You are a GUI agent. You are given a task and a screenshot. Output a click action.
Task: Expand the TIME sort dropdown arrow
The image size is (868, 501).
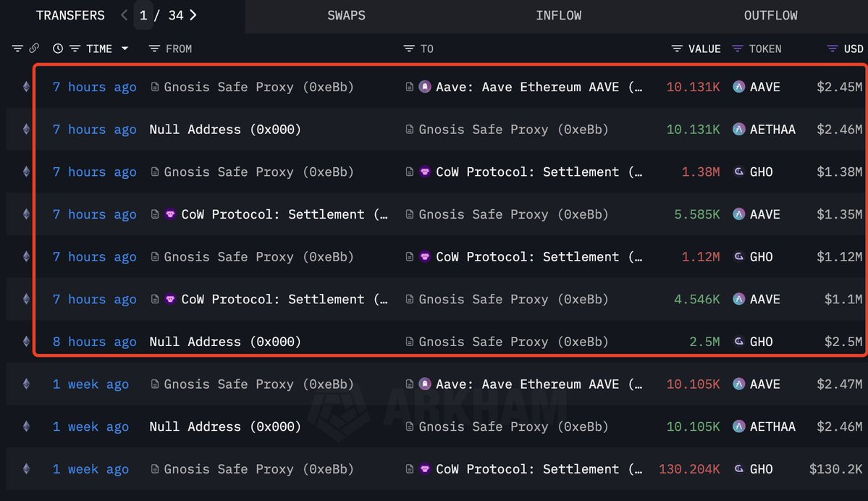[125, 49]
